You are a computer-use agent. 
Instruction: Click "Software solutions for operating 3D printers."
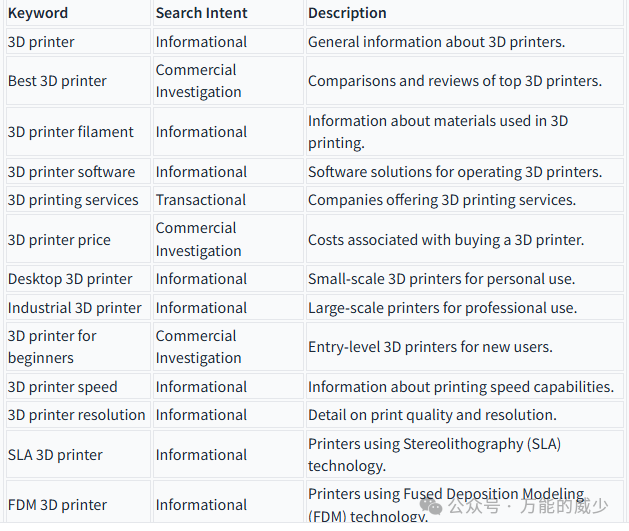(x=455, y=172)
